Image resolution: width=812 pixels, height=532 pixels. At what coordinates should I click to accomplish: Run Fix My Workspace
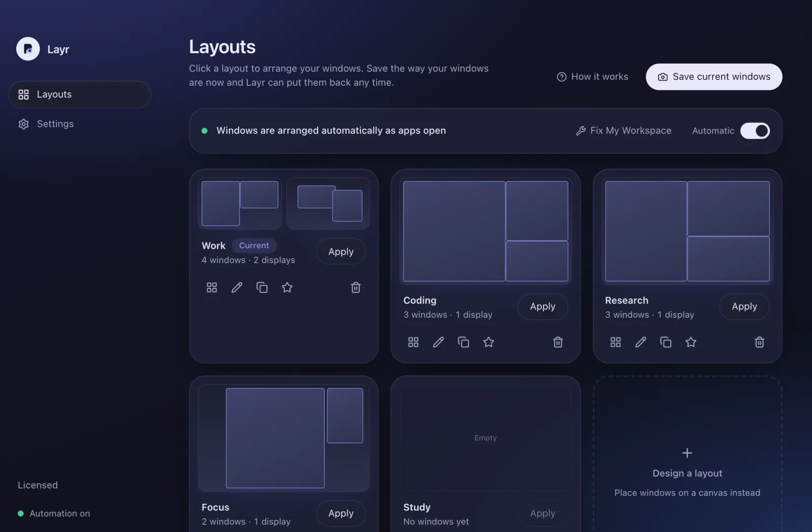click(x=624, y=130)
